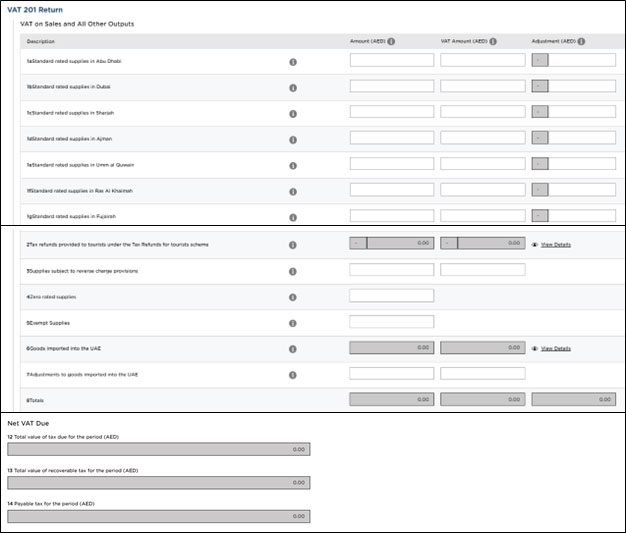This screenshot has height=533, width=626.
Task: Click Sharjah VAT Amount input field
Action: click(x=483, y=112)
